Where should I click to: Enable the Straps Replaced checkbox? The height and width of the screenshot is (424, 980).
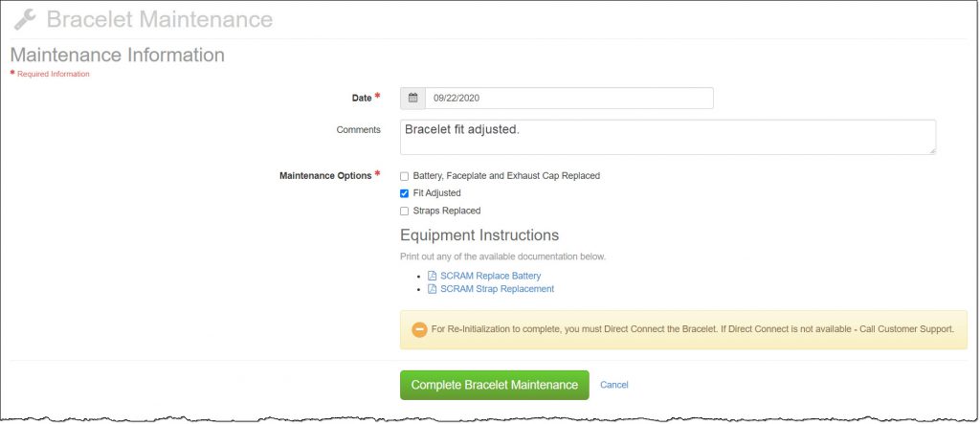coord(404,211)
